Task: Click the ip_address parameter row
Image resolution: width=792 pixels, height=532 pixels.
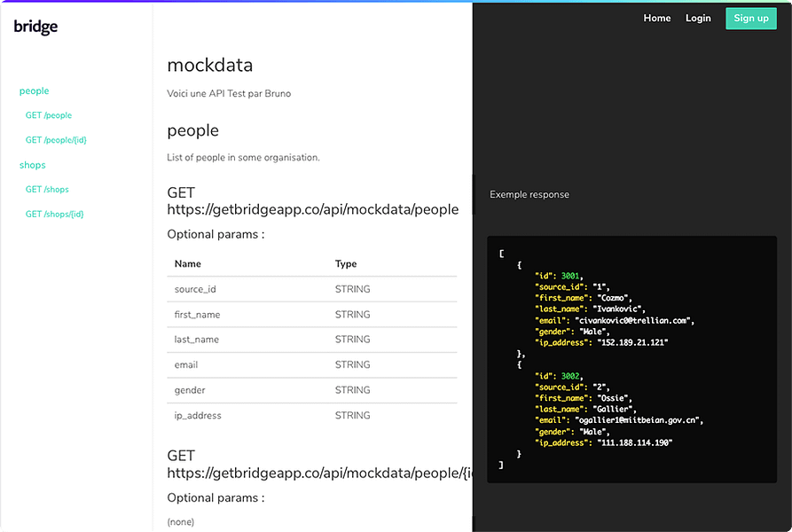Action: coord(311,416)
